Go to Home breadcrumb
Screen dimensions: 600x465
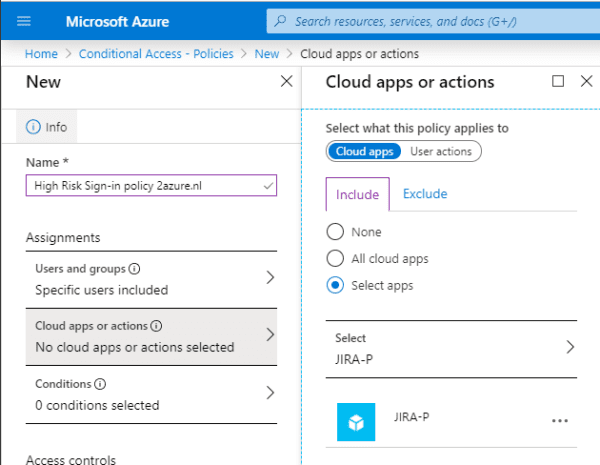click(x=41, y=54)
